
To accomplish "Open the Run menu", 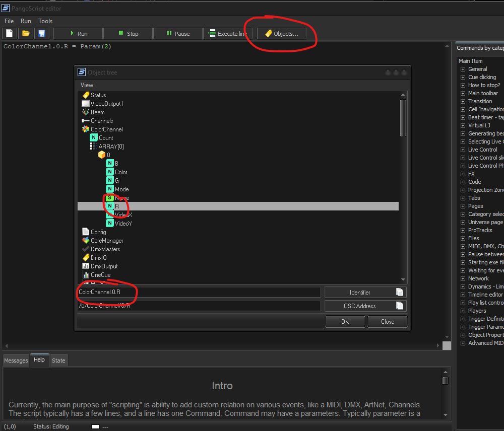I will pos(26,21).
